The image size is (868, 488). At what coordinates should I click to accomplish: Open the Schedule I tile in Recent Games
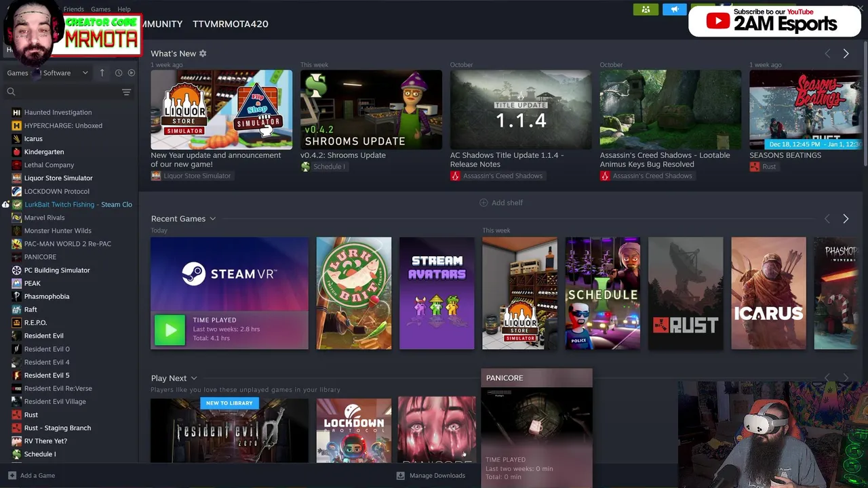(x=603, y=293)
